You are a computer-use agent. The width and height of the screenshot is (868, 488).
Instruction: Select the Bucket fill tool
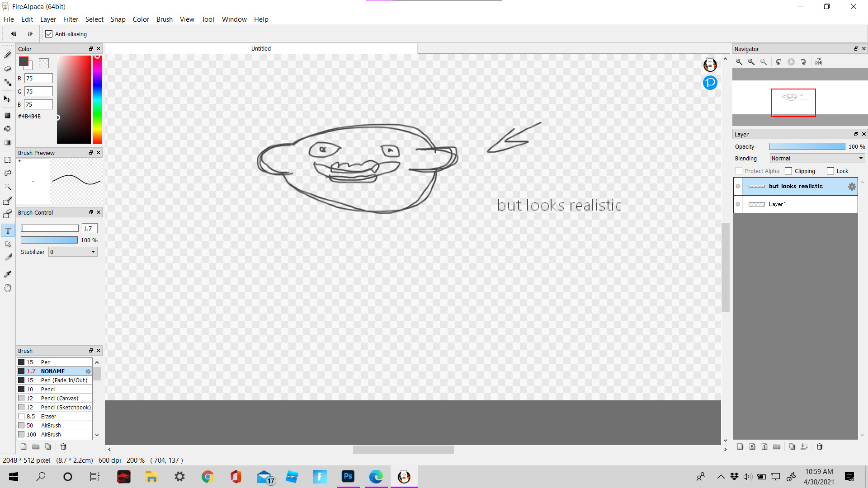[x=8, y=129]
